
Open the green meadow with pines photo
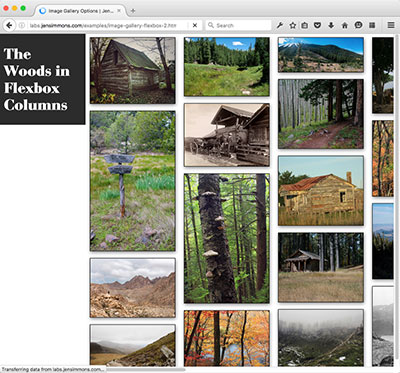227,67
